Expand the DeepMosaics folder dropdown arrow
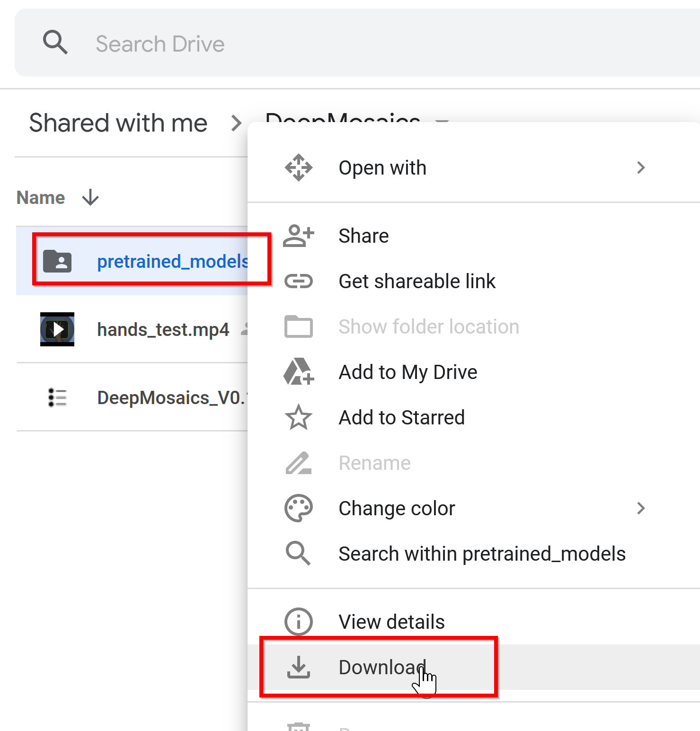 coord(442,121)
